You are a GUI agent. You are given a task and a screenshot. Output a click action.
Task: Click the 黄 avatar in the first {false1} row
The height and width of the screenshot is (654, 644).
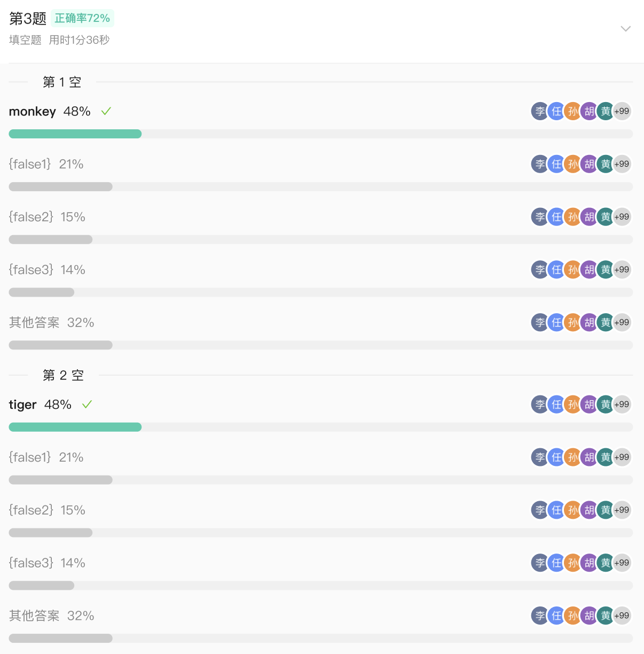pyautogui.click(x=606, y=164)
